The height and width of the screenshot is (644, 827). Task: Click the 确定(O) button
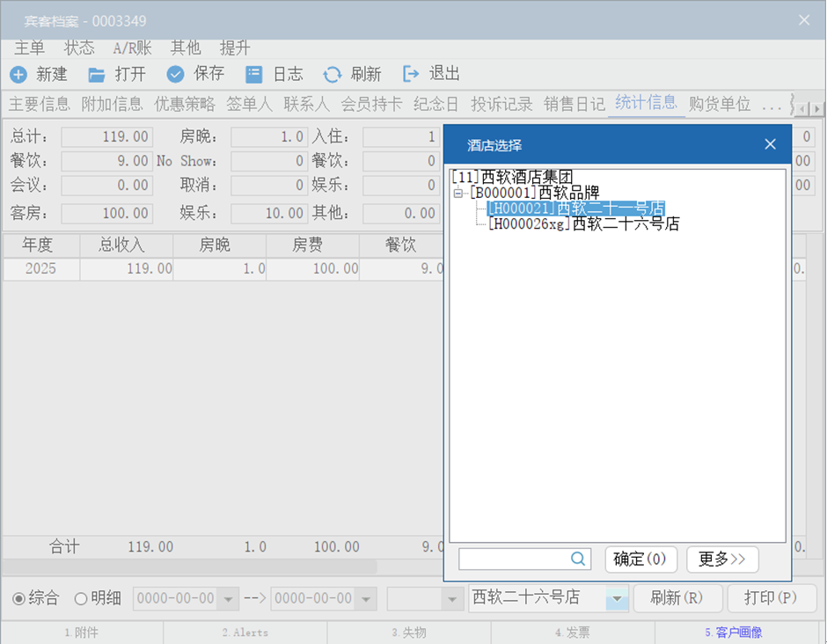640,559
